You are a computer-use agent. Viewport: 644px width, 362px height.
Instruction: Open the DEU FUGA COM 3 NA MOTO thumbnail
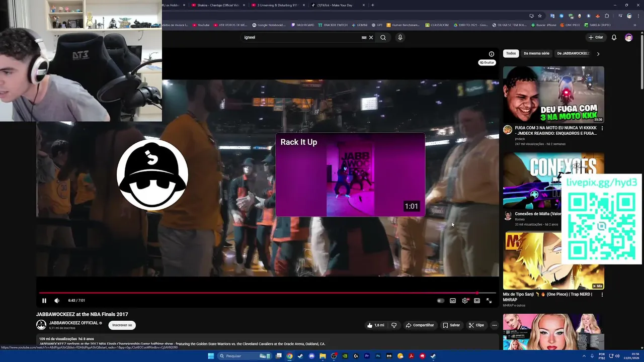[553, 95]
